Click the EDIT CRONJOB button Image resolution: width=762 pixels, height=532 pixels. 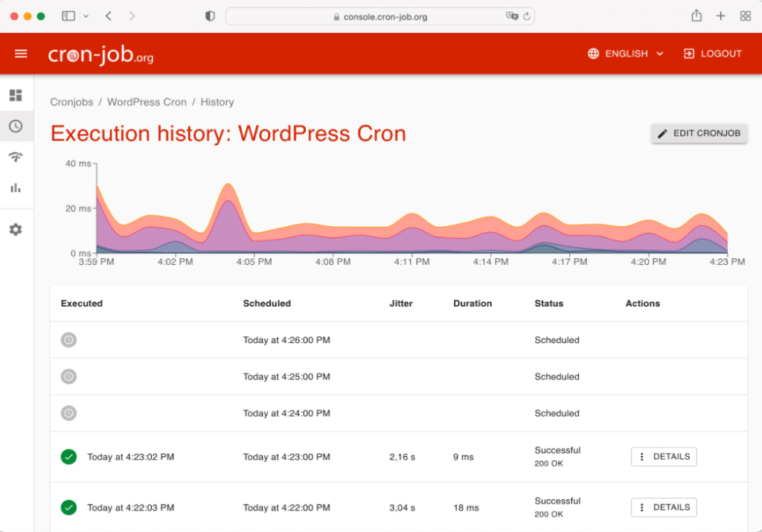coord(699,133)
